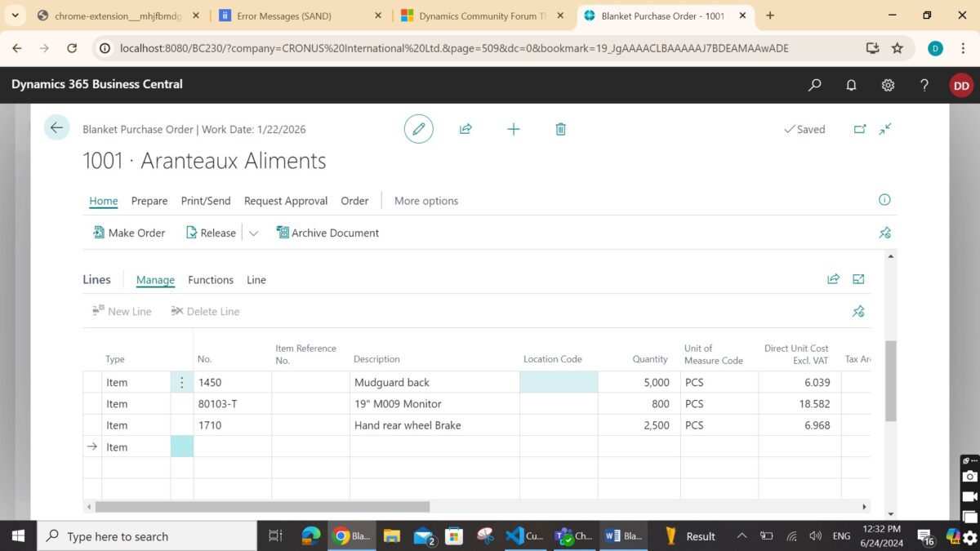The height and width of the screenshot is (551, 980).
Task: Select the Manage tab in Lines
Action: pos(155,280)
